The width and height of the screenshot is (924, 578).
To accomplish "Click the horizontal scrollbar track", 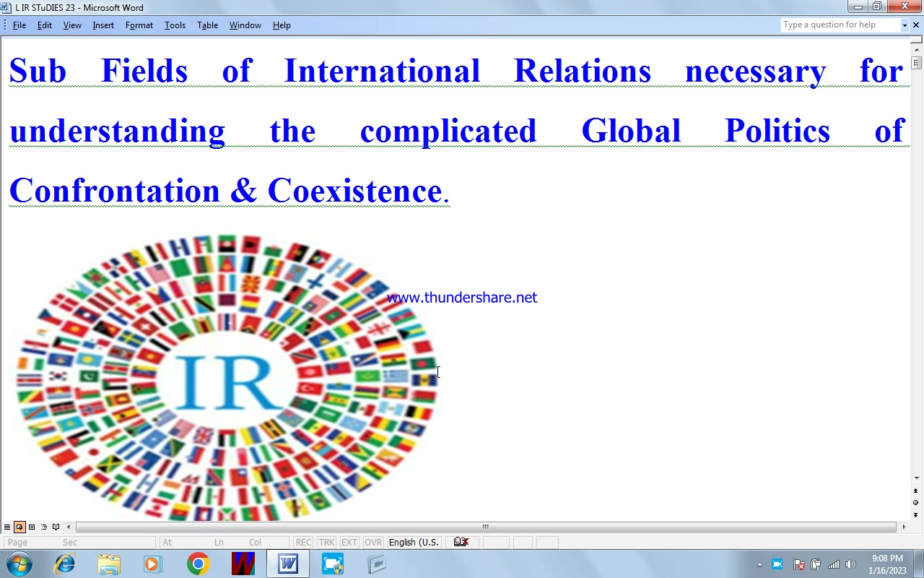I will (x=486, y=527).
